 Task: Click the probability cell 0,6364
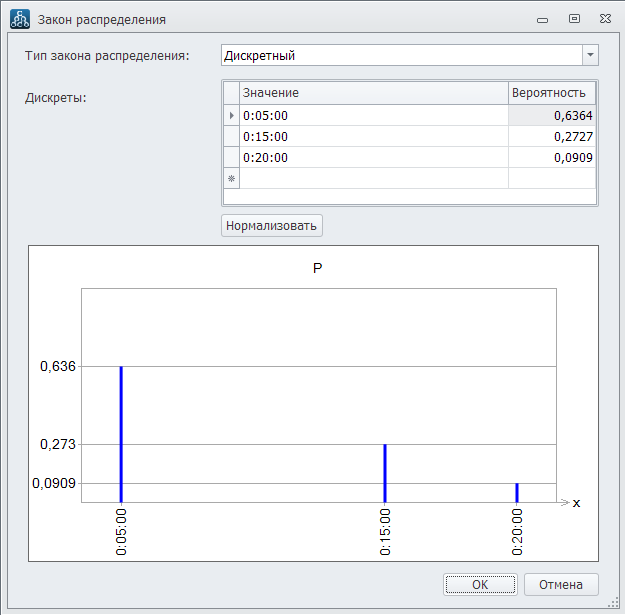click(551, 115)
